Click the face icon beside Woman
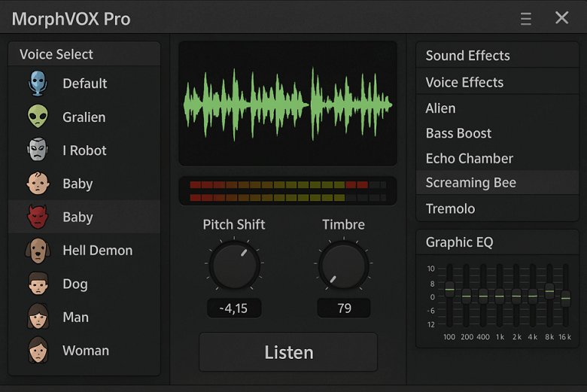The image size is (587, 392). [38, 350]
